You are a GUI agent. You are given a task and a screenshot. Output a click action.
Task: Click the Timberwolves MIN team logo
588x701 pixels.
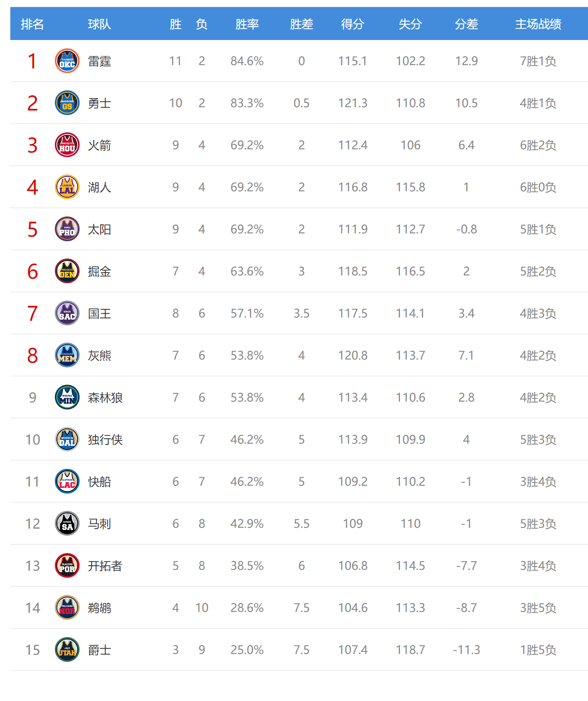coord(67,398)
